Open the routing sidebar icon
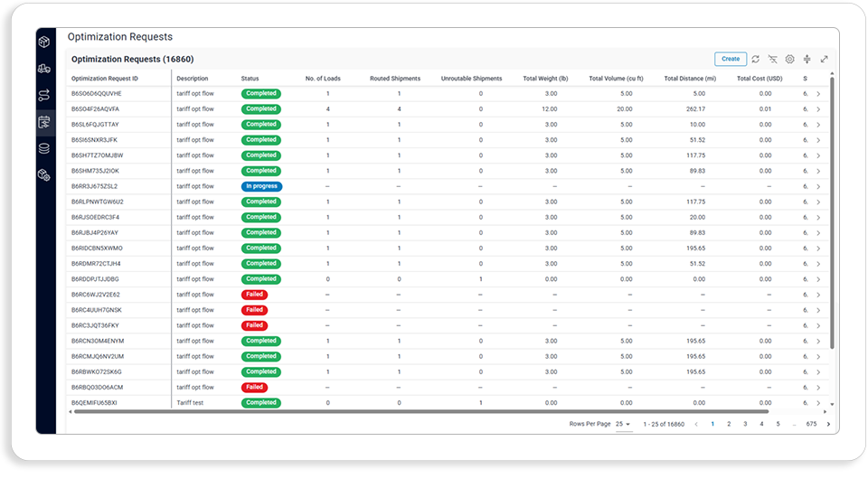The width and height of the screenshot is (868, 488). 44,95
